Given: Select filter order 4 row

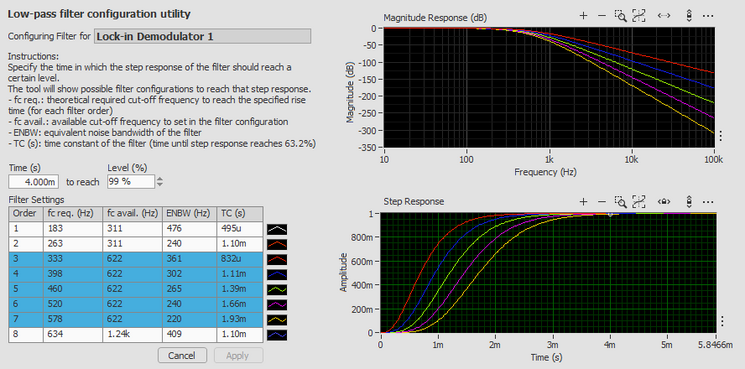Looking at the screenshot, I should pyautogui.click(x=136, y=274).
